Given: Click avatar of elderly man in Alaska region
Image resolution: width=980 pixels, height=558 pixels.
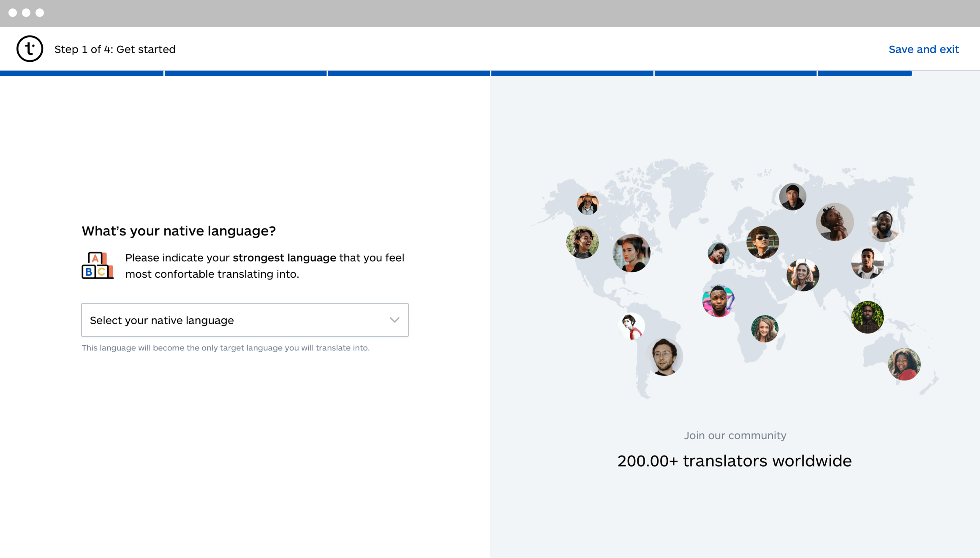Looking at the screenshot, I should point(588,204).
